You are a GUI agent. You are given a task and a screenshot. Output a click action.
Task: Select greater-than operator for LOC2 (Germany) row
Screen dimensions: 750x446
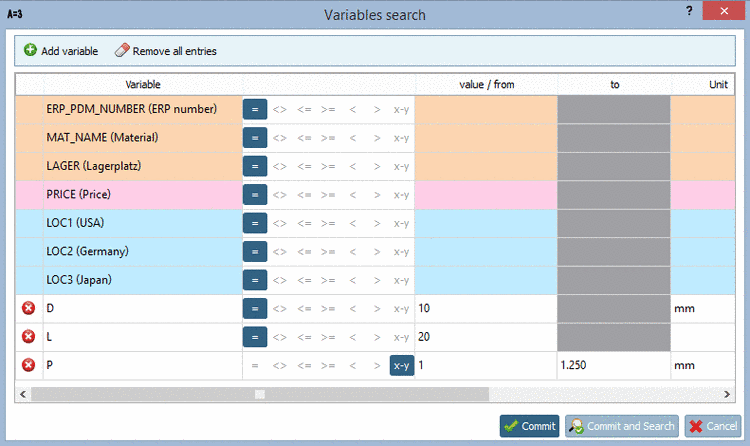(x=377, y=252)
